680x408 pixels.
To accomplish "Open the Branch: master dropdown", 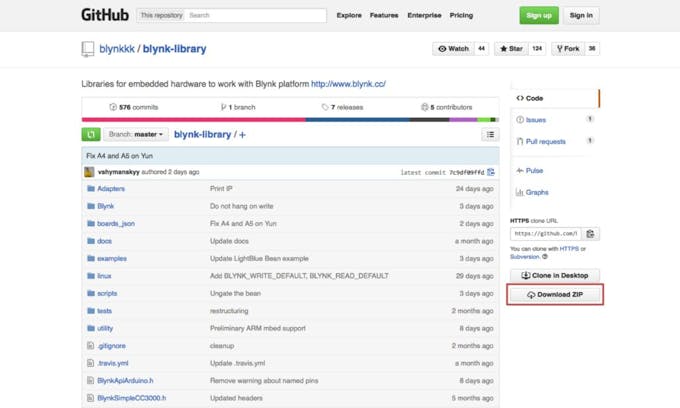I will pos(135,134).
